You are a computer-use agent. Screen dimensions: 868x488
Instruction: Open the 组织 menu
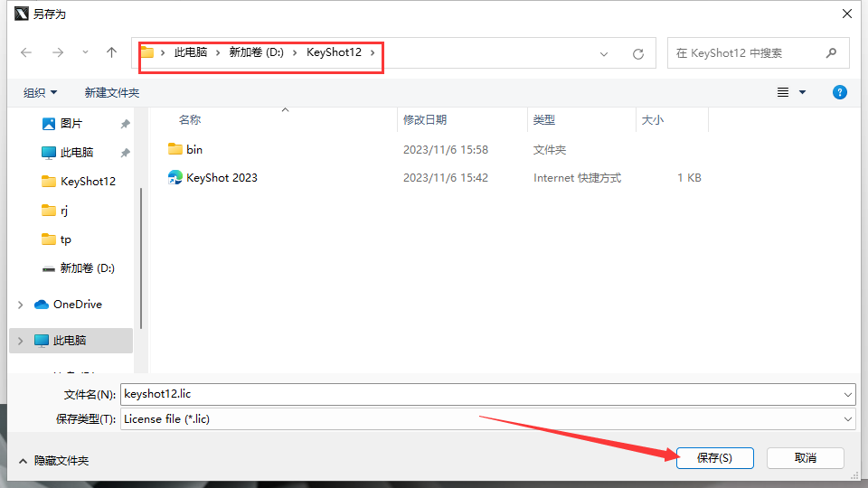(40, 93)
